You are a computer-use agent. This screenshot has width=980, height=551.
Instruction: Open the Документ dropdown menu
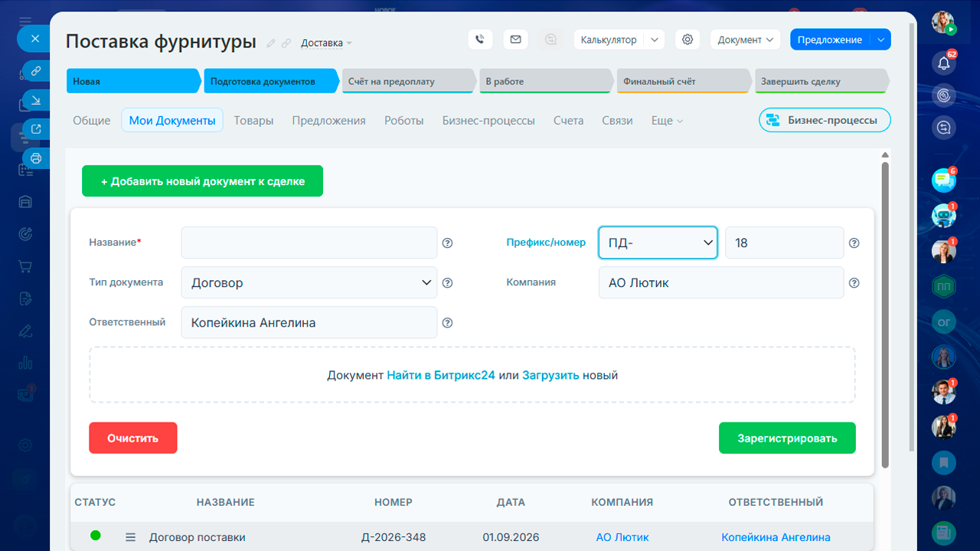(x=745, y=40)
